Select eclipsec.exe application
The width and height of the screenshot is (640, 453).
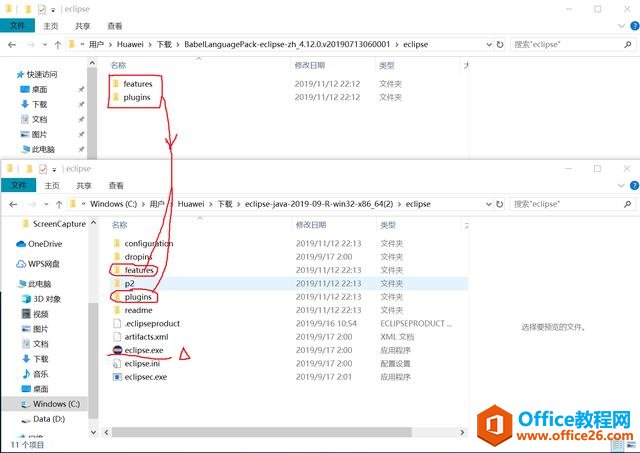145,377
